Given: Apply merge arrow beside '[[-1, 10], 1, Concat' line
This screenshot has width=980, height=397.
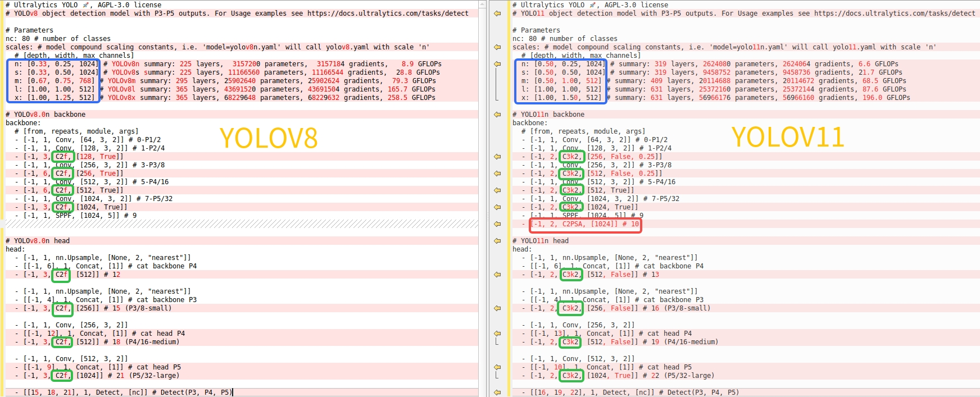Looking at the screenshot, I should click(497, 367).
